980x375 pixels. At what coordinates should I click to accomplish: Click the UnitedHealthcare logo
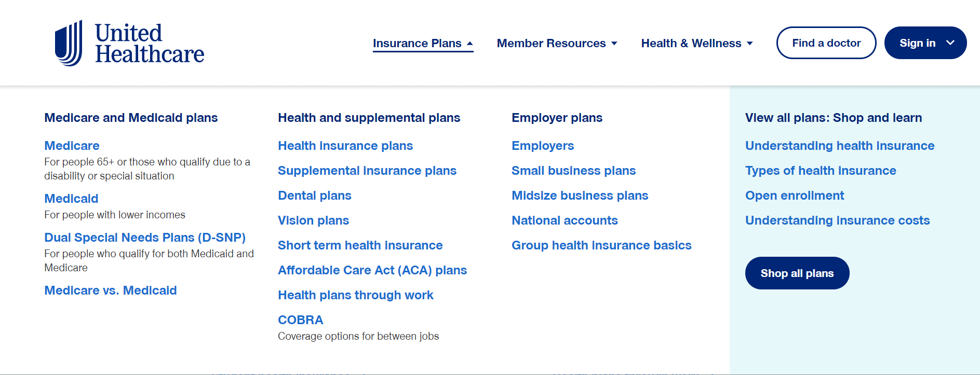129,43
